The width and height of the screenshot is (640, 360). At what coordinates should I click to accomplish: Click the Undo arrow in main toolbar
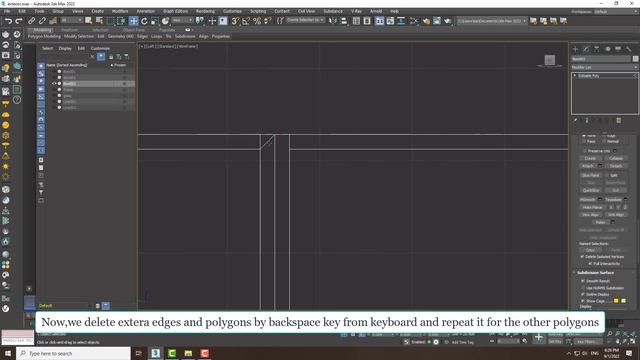click(x=8, y=20)
